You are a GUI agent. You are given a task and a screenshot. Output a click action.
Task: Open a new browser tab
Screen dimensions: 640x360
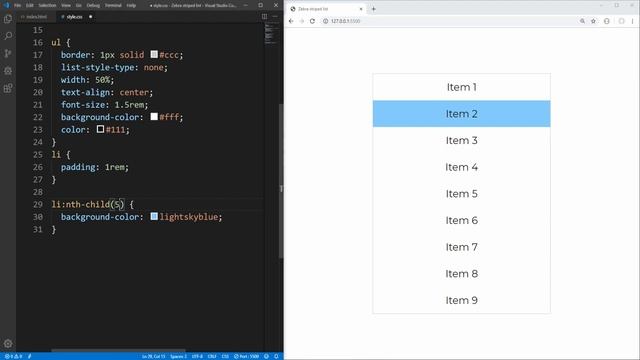pos(373,9)
